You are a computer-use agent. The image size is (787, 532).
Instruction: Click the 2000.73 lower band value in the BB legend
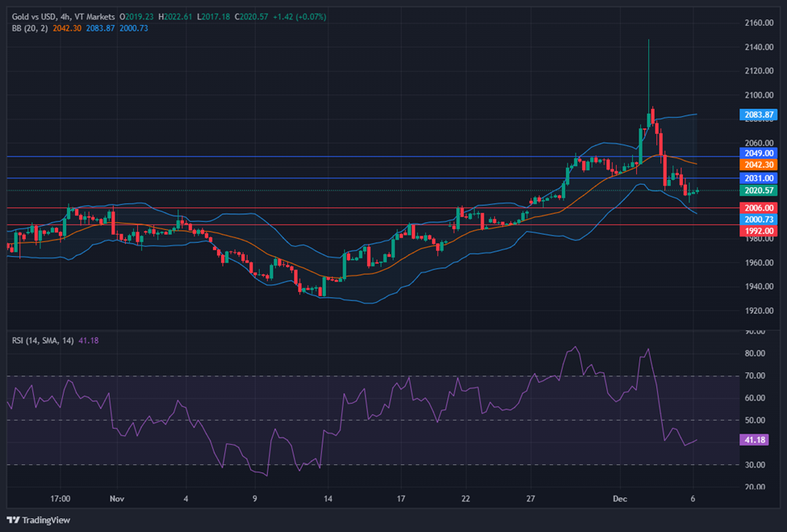(x=133, y=28)
